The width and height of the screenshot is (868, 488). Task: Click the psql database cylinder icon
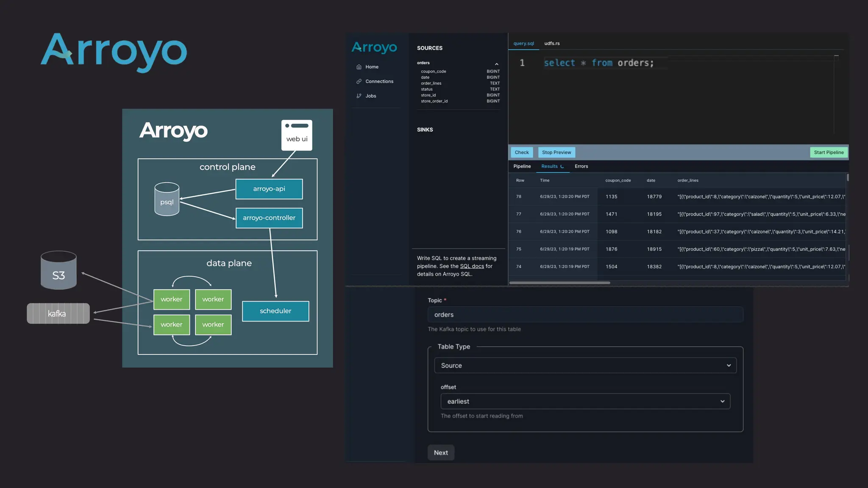point(167,199)
